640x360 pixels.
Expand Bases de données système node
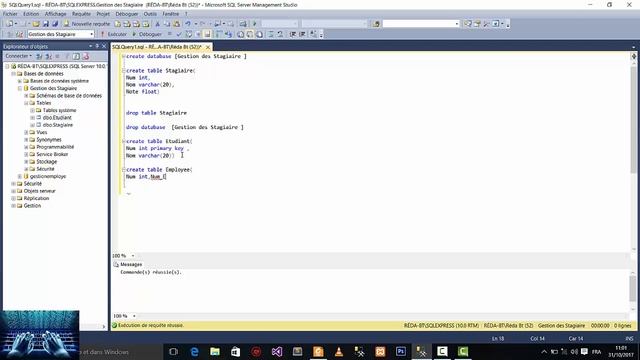pos(20,81)
